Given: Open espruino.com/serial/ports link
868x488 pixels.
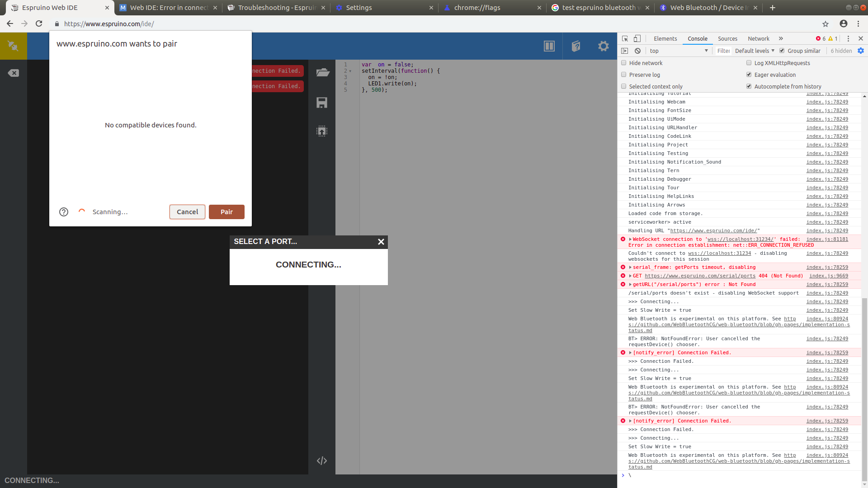Looking at the screenshot, I should click(700, 276).
